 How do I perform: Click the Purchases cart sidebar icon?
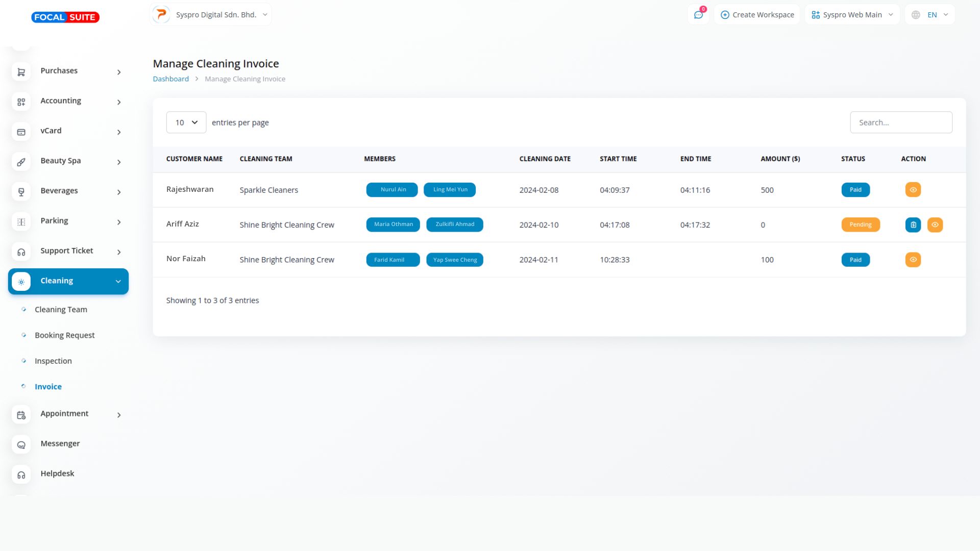pyautogui.click(x=21, y=72)
